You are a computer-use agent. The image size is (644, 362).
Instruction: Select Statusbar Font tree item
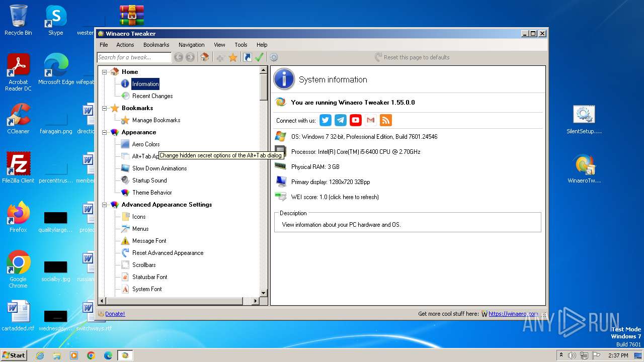149,277
